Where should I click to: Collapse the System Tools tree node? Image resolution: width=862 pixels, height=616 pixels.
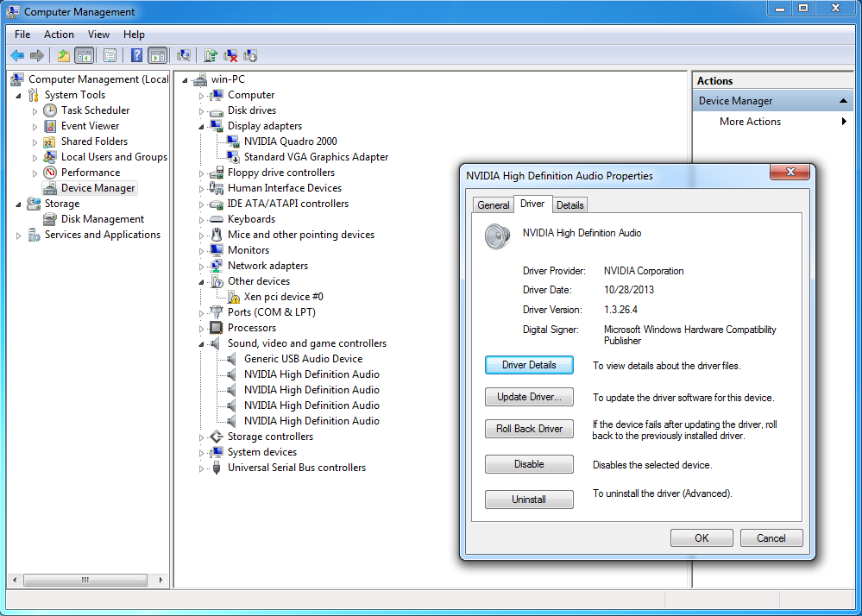point(19,96)
